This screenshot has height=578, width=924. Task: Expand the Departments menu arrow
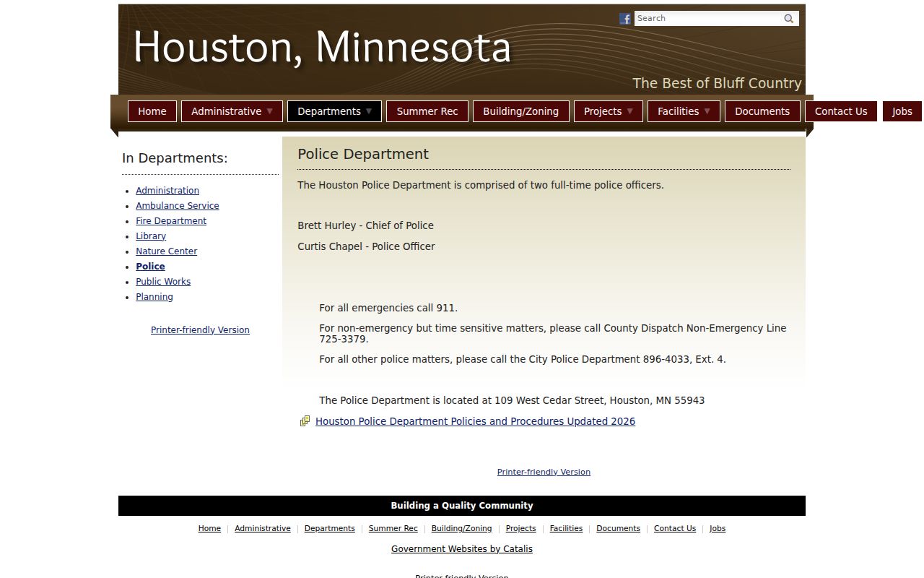point(369,111)
